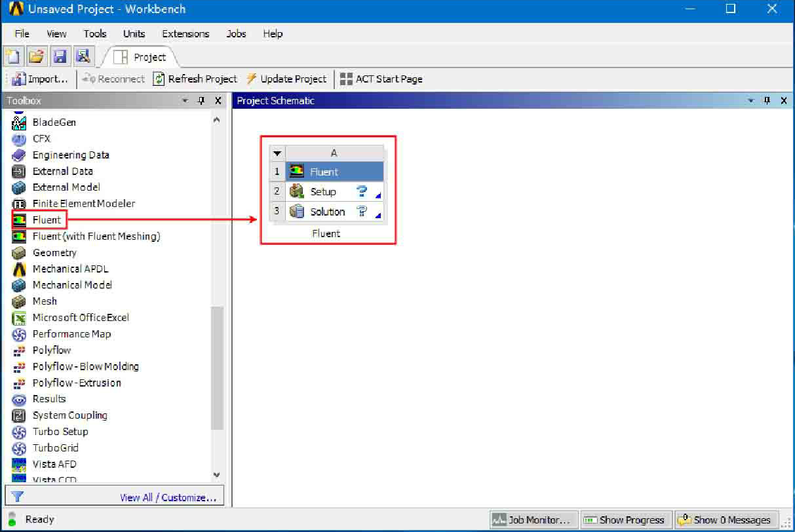
Task: Click the Microsoft Office Excel icon
Action: (20, 318)
